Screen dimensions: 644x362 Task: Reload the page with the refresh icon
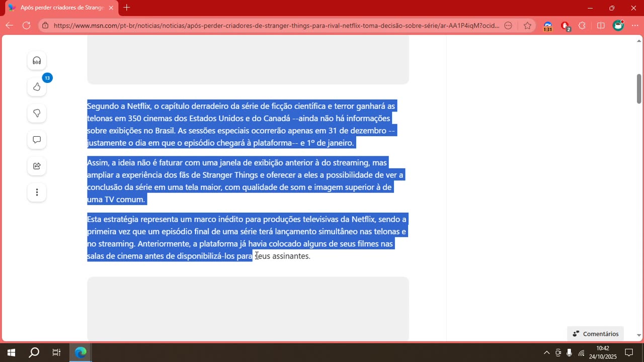pos(27,25)
